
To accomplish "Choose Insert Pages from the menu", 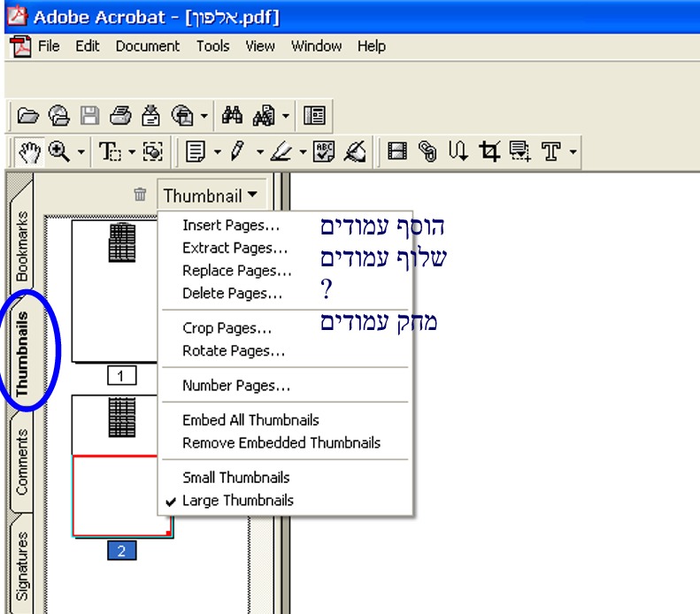I will coord(284,226).
